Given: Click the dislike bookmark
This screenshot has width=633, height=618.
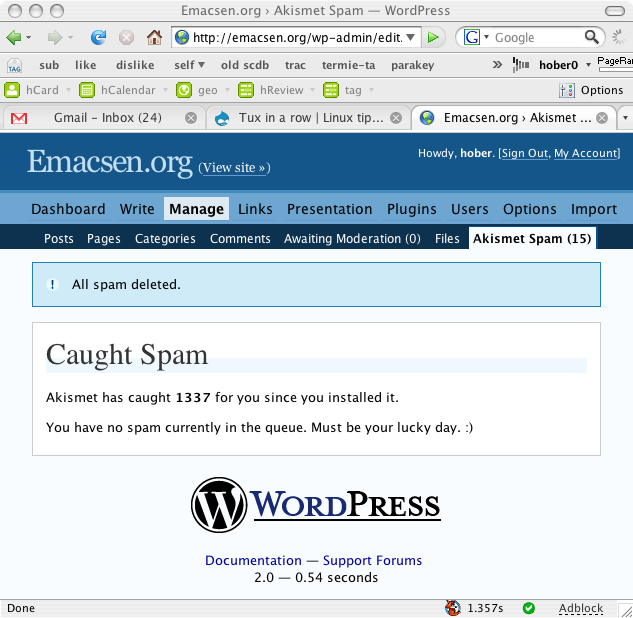Looking at the screenshot, I should coord(135,65).
